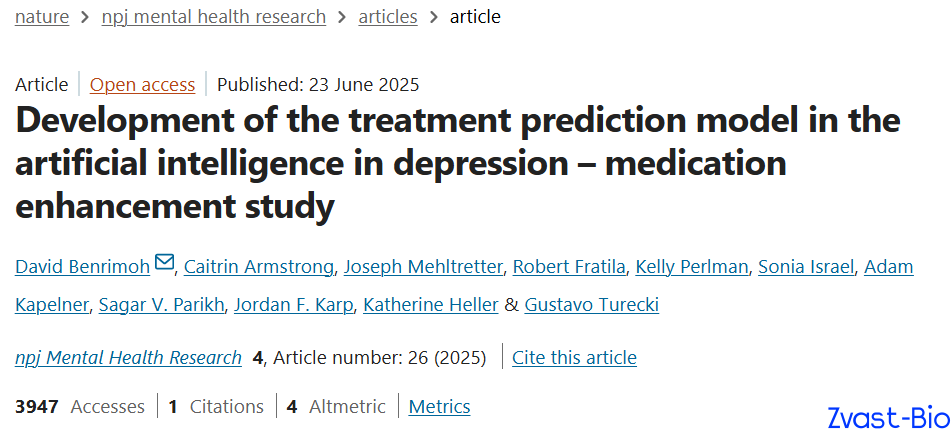Open Gustavo Turecki author link
This screenshot has width=951, height=429.
(591, 305)
